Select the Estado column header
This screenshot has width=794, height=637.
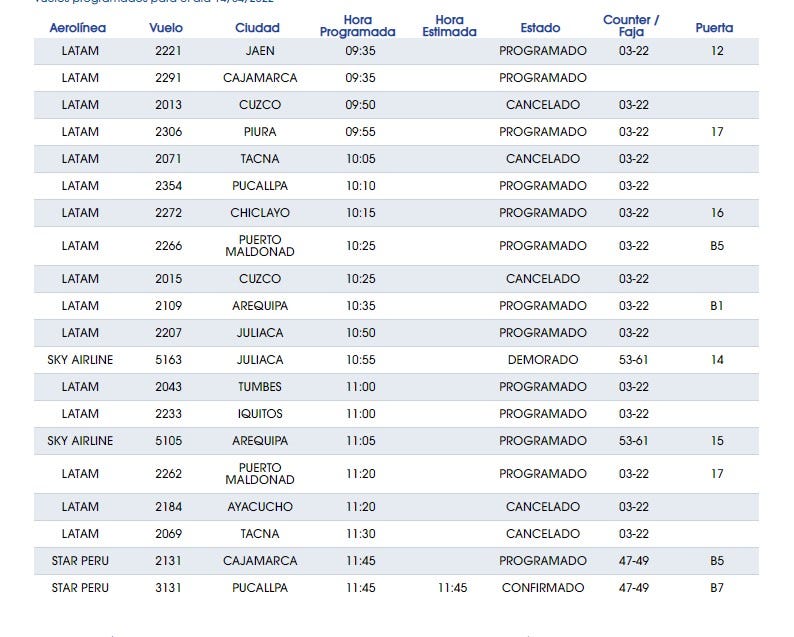click(x=540, y=28)
